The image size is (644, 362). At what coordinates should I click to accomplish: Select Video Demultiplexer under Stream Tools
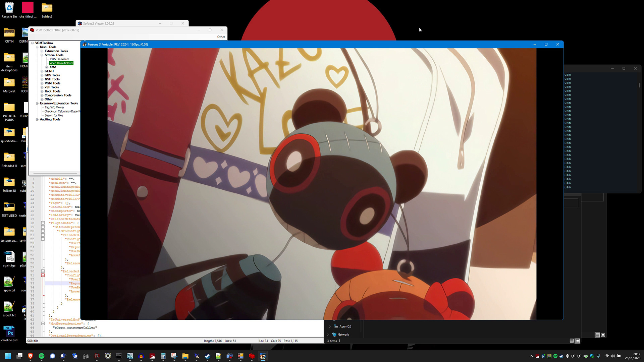pos(61,63)
